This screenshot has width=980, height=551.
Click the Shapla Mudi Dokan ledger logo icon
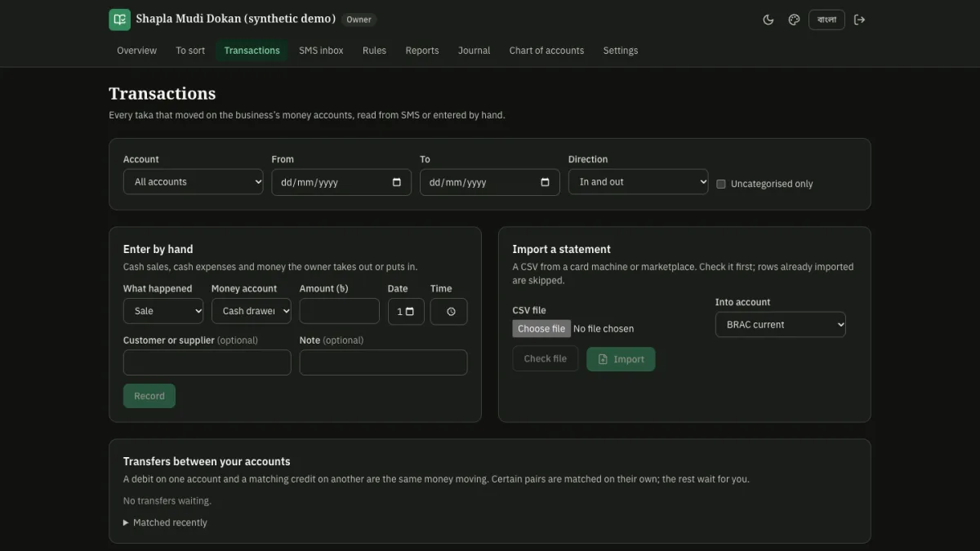tap(119, 20)
